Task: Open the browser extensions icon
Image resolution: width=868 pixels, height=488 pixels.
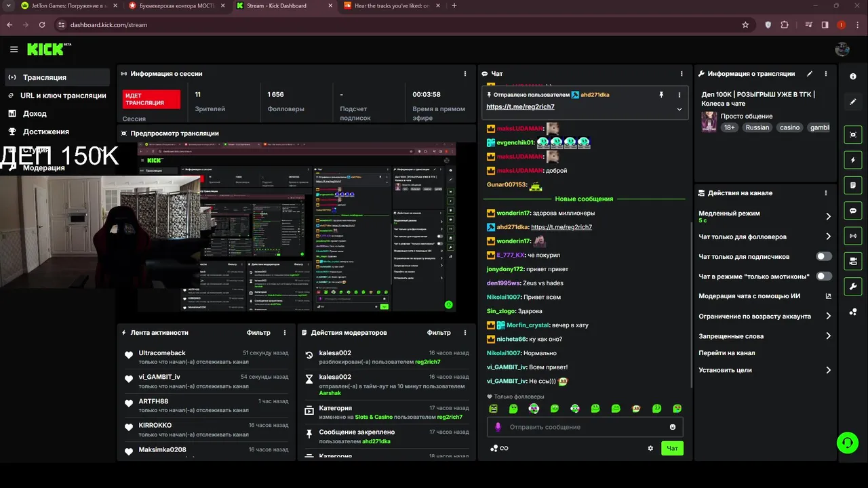Action: point(785,24)
